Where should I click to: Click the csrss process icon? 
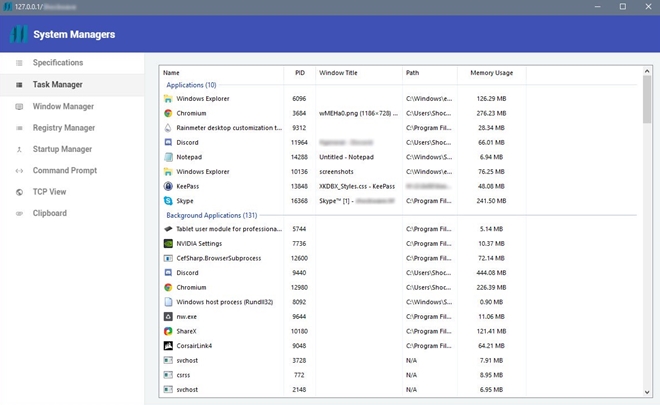[x=168, y=375]
